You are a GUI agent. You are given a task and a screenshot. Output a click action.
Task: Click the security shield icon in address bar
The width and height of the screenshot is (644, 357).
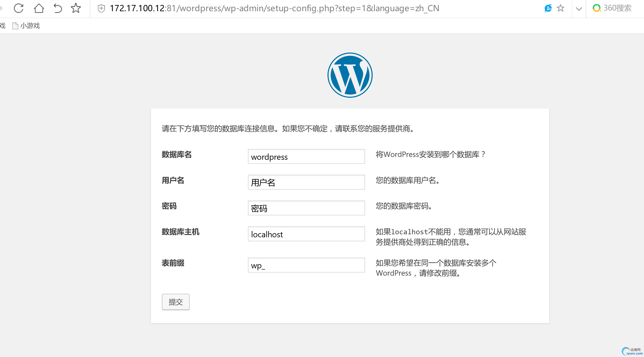pyautogui.click(x=101, y=9)
